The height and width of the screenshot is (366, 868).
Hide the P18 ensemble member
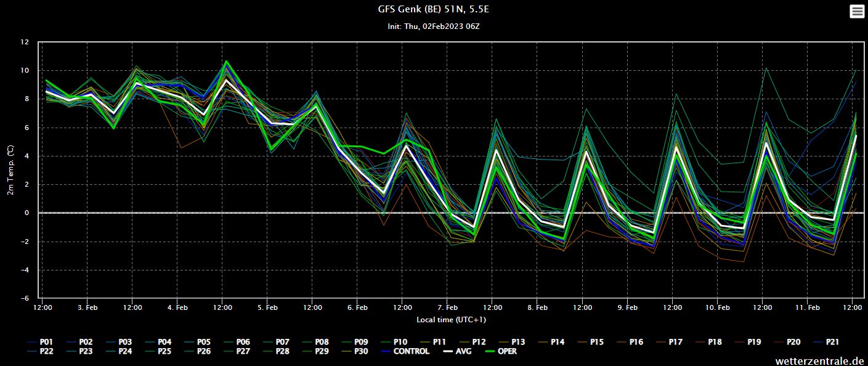[708, 341]
